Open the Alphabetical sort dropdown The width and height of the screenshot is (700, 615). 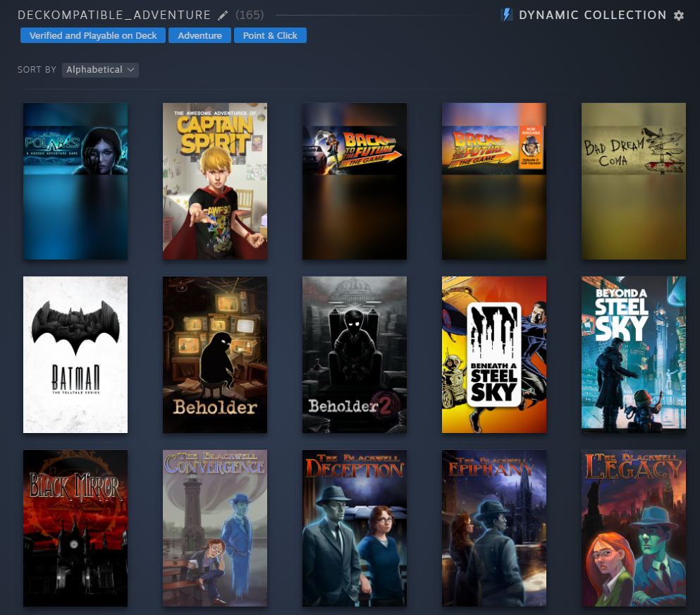pyautogui.click(x=100, y=70)
